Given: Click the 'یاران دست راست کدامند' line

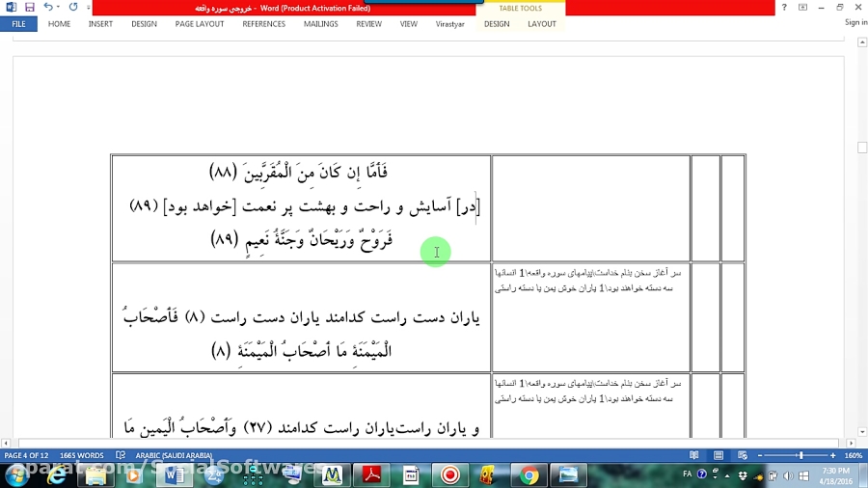Looking at the screenshot, I should 302,317.
